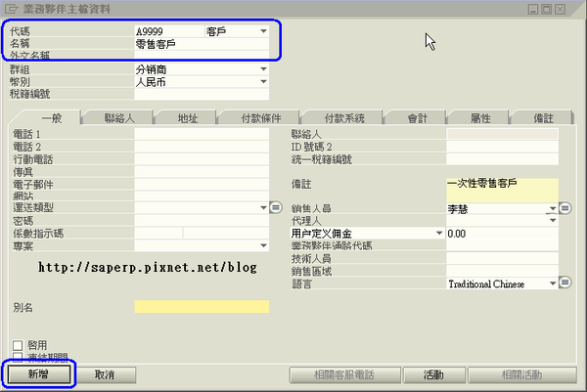Click the 網站 input field
Viewport: 587px width, 392px height.
click(202, 196)
